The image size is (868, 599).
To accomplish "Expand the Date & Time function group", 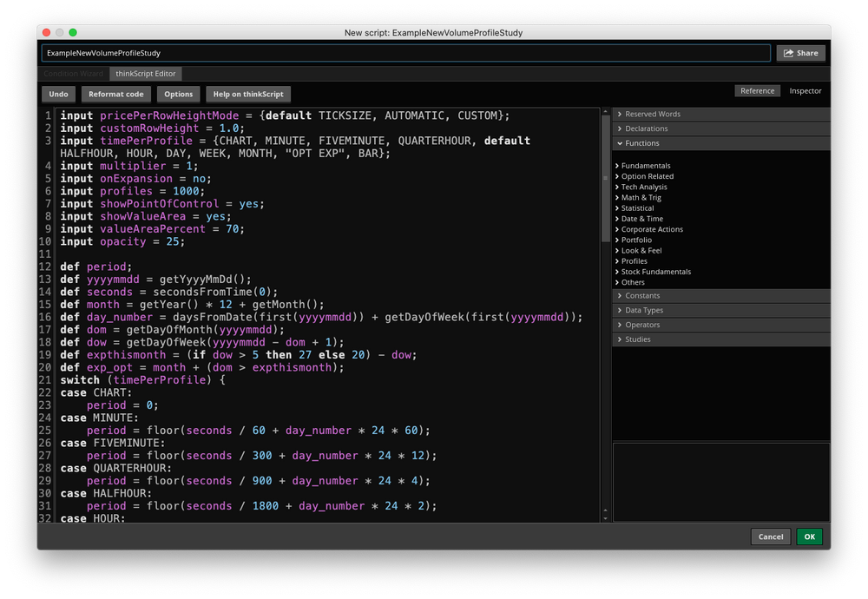I will point(641,219).
